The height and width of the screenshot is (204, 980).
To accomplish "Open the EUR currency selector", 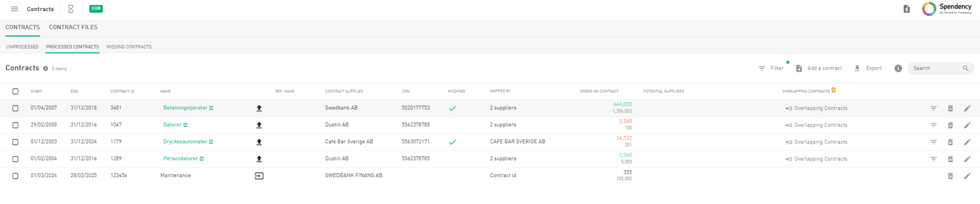I will (96, 9).
